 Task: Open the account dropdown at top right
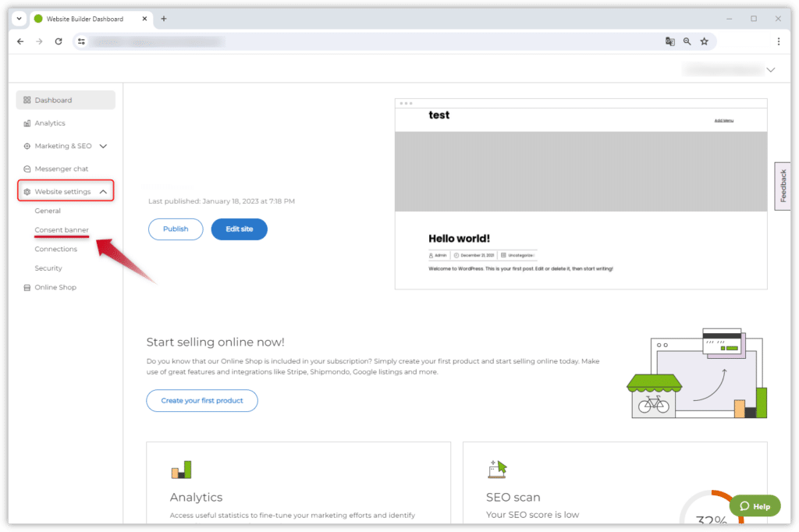(770, 69)
